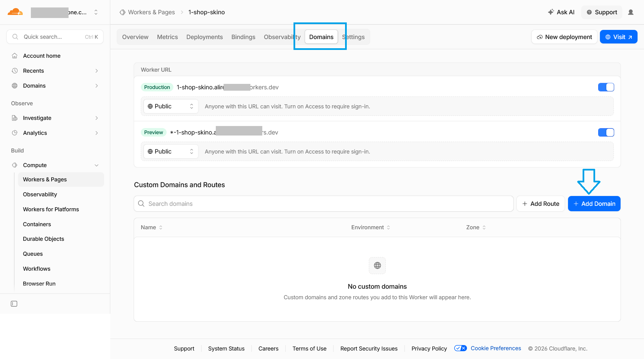Click the 1-shop-skino breadcrumb title
Screen dimensions: 644x359
(207, 12)
